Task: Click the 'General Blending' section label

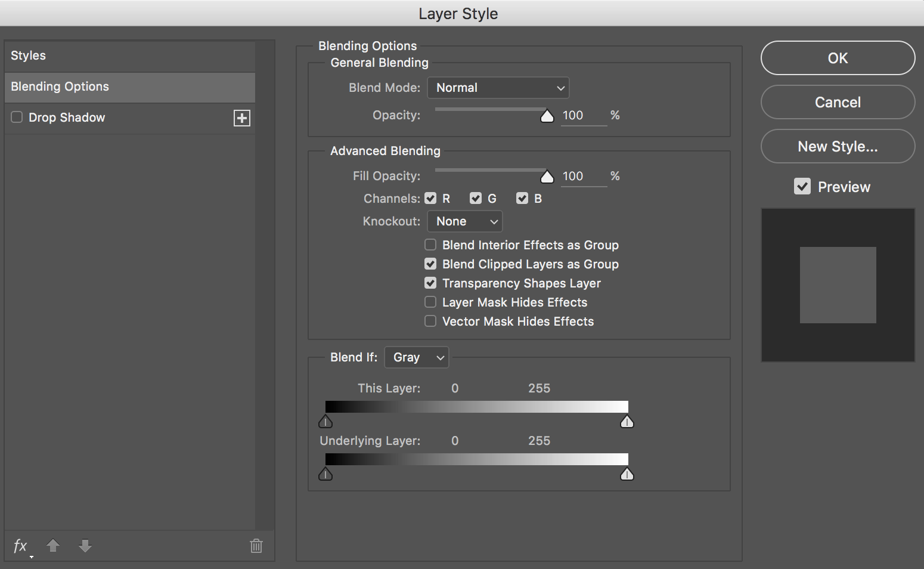Action: coord(379,63)
